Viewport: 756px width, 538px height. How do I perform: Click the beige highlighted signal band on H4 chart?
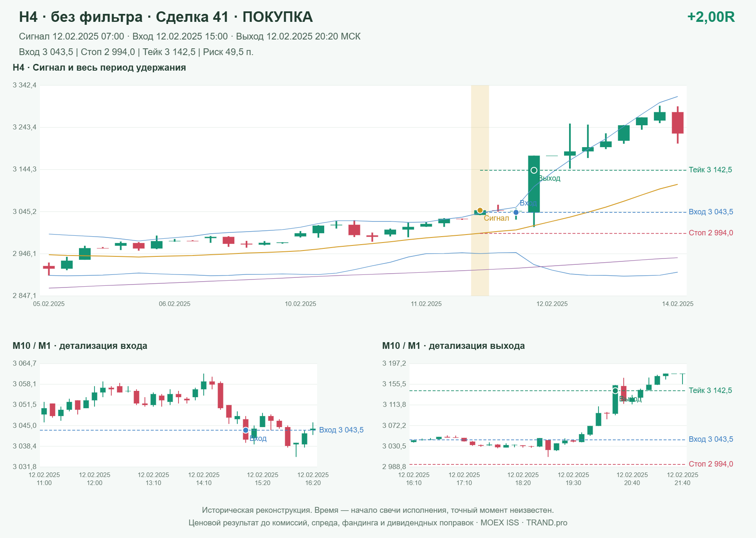pos(480,190)
